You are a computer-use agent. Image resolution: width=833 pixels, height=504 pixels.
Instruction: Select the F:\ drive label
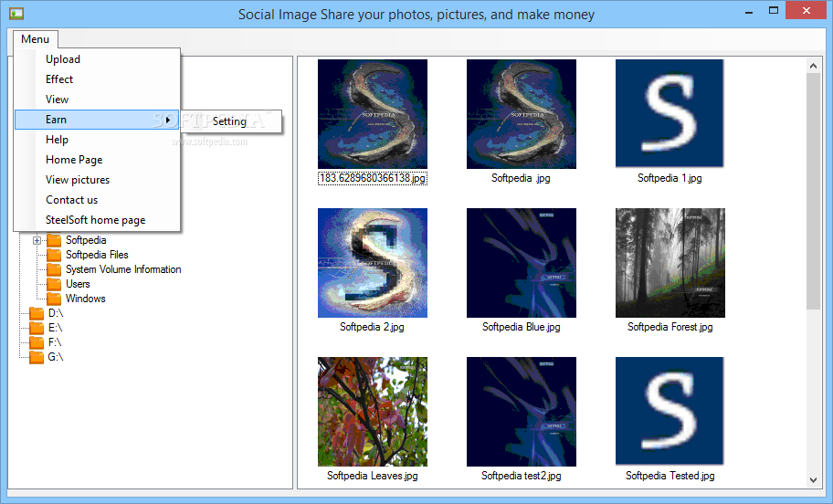55,342
